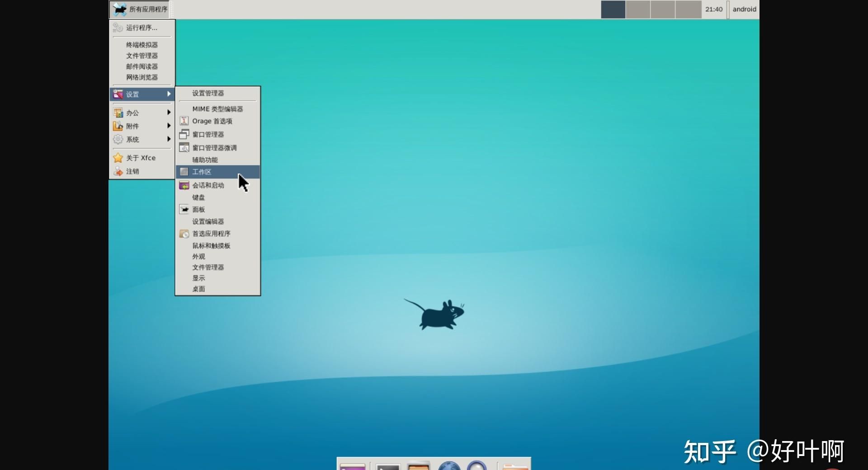Click the 会话和启动 icon
The height and width of the screenshot is (470, 868).
pyautogui.click(x=184, y=185)
